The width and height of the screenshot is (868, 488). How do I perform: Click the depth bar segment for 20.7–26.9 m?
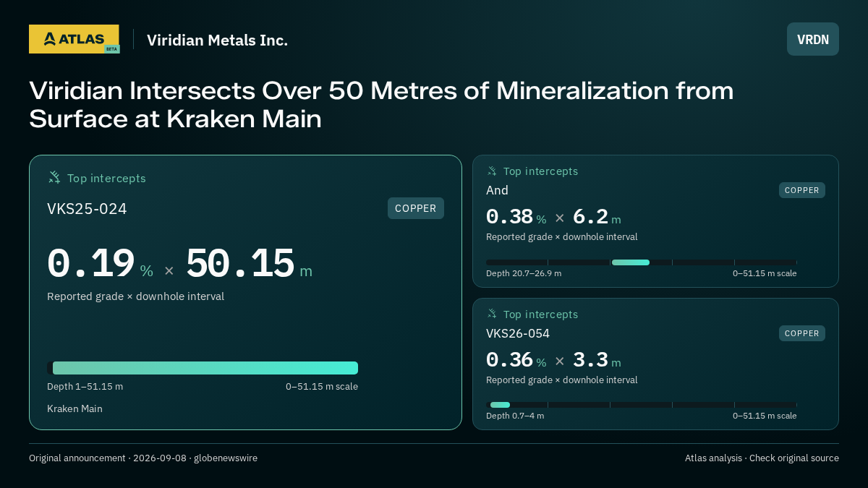pos(631,262)
